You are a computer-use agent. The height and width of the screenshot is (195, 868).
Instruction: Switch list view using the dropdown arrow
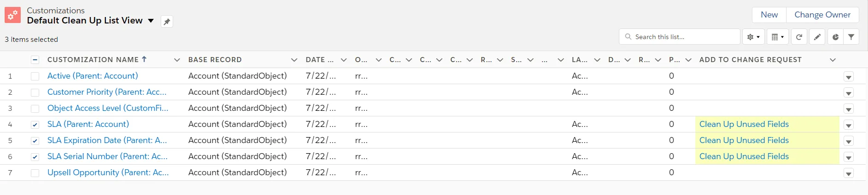(151, 21)
